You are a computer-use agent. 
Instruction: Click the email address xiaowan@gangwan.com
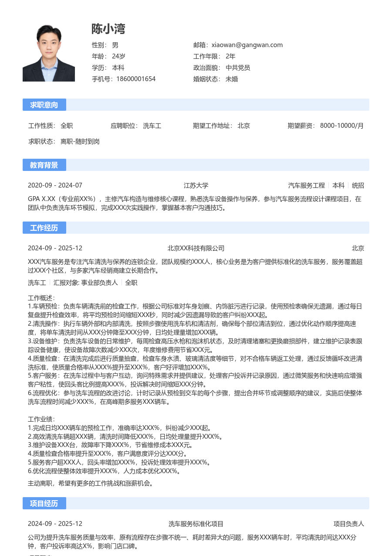pos(247,45)
